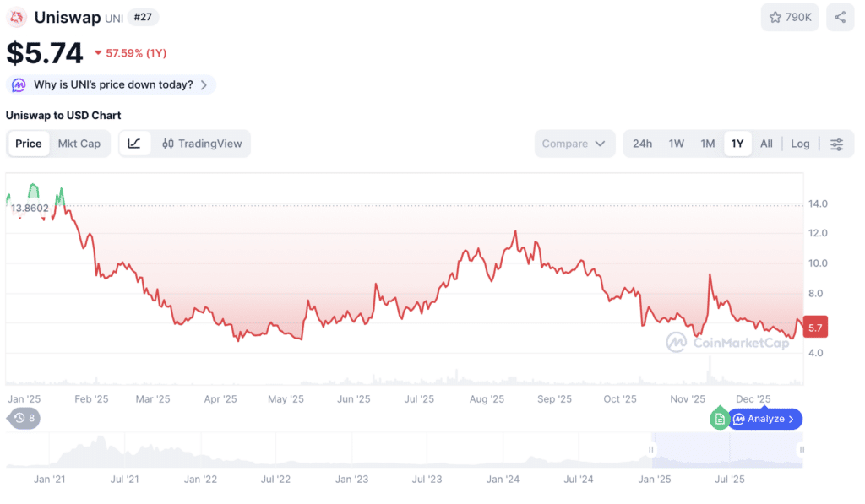Click the highlighted range window in the overview chart
865x504 pixels.
726,450
